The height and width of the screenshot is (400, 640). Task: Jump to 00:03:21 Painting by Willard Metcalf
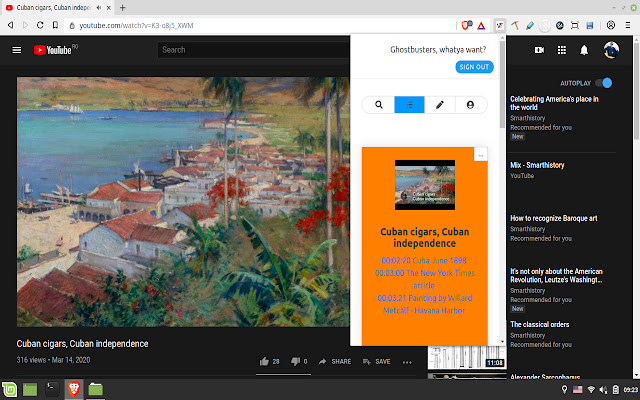[424, 304]
